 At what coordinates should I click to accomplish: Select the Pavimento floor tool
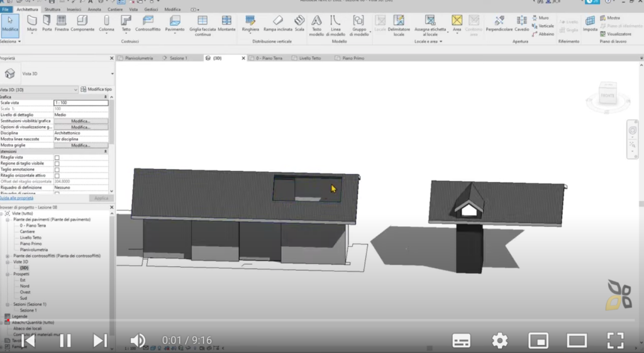pyautogui.click(x=175, y=23)
